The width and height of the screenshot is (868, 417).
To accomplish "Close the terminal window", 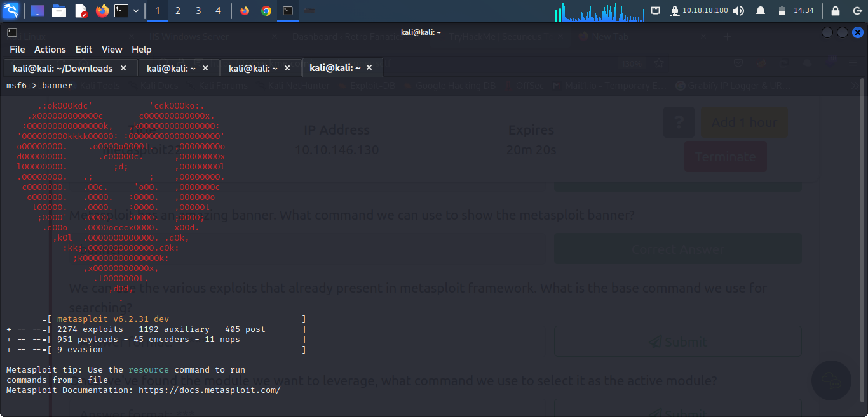I will pos(858,32).
